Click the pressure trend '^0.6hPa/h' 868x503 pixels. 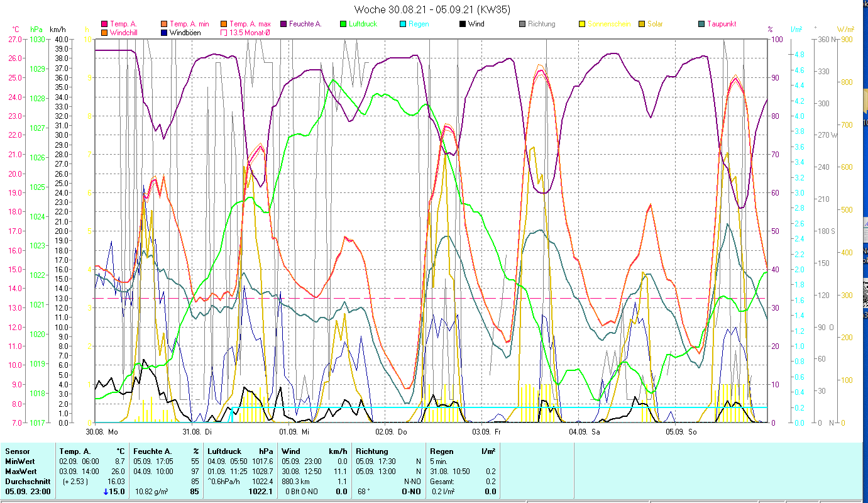pos(224,482)
